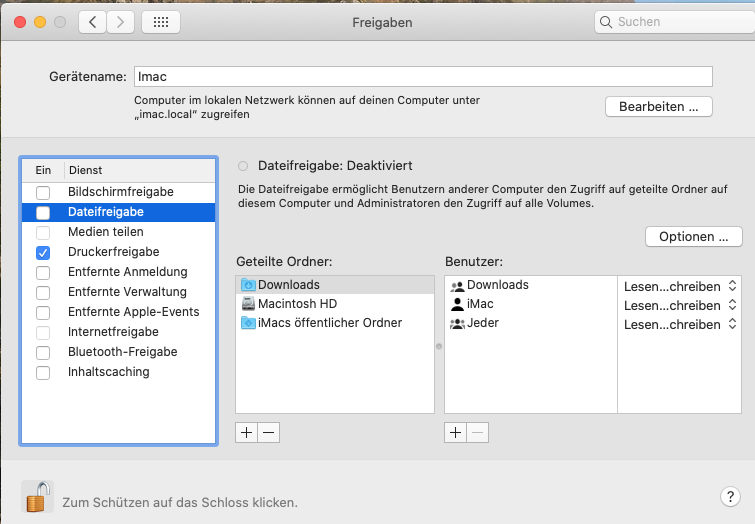The width and height of the screenshot is (755, 524).
Task: Remove shared folder with minus button
Action: [269, 432]
